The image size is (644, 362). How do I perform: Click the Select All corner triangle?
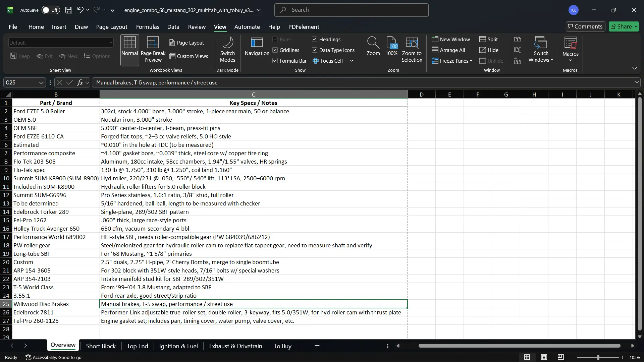pos(8,95)
